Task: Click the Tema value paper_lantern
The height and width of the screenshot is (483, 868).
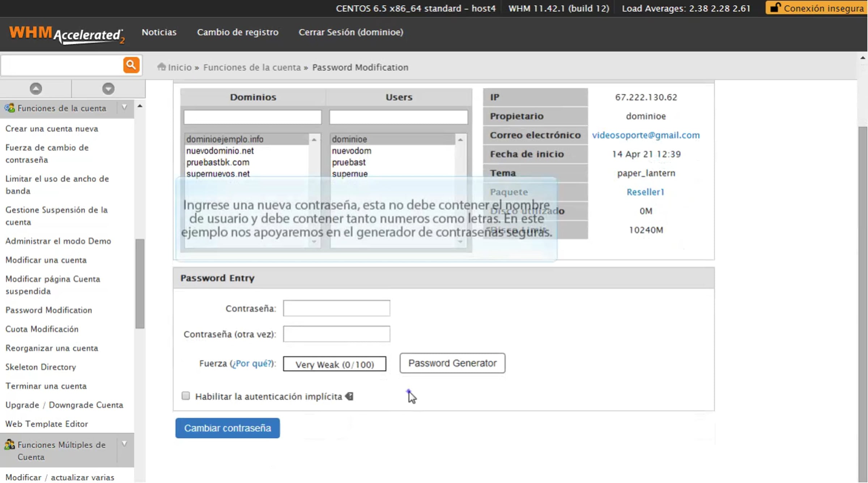Action: [x=646, y=173]
